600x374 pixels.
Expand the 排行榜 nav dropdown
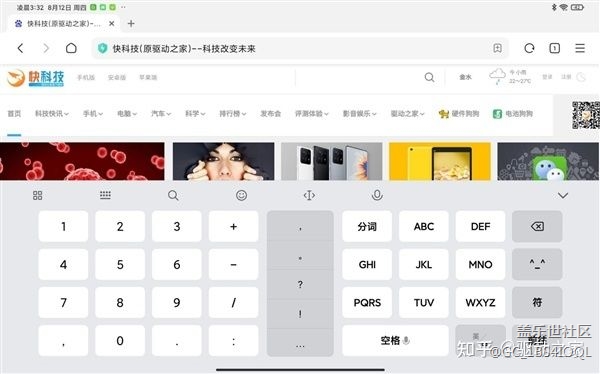pyautogui.click(x=233, y=114)
